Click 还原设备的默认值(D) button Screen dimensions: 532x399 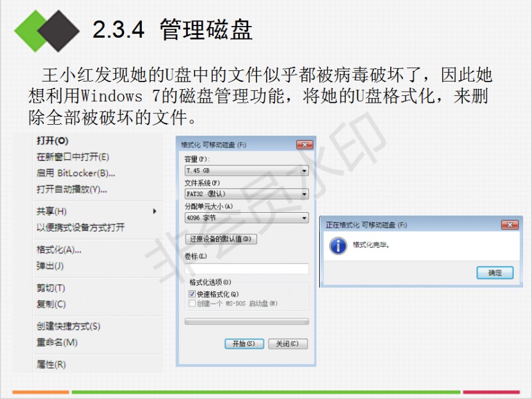(x=221, y=239)
